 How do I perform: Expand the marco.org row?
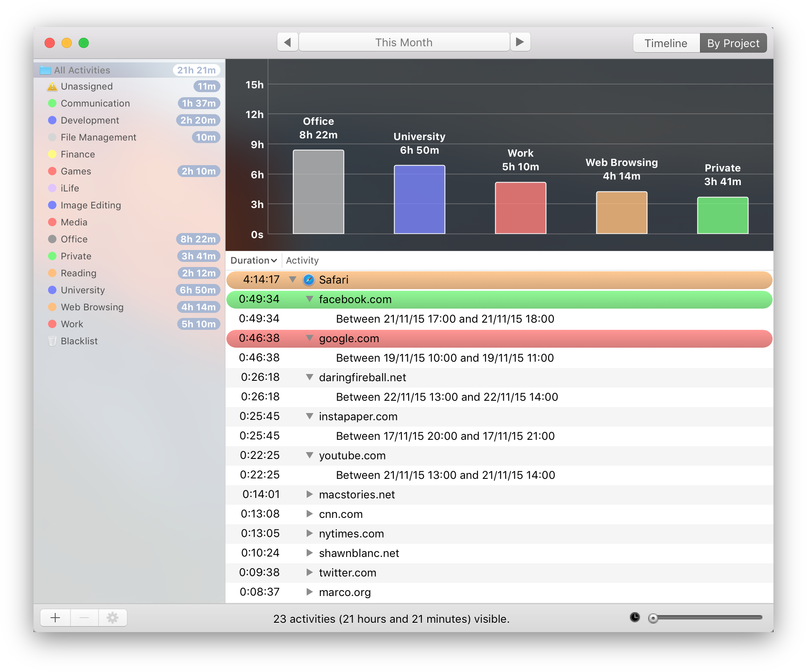pos(310,592)
